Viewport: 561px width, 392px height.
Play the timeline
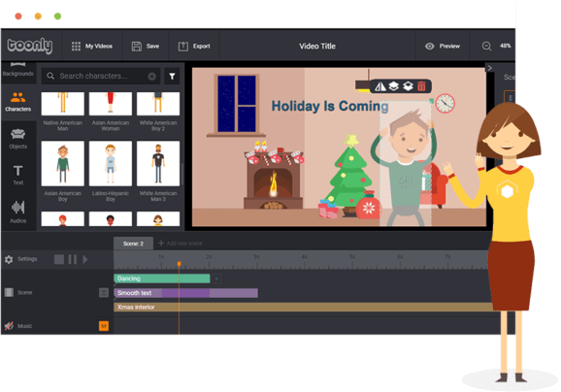[x=85, y=259]
